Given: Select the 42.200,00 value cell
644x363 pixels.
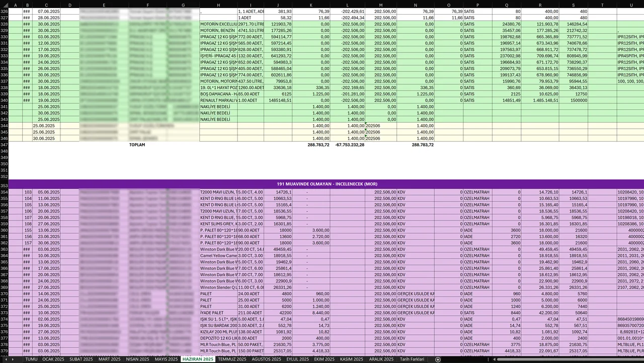Looking at the screenshot, I should [x=540, y=313].
